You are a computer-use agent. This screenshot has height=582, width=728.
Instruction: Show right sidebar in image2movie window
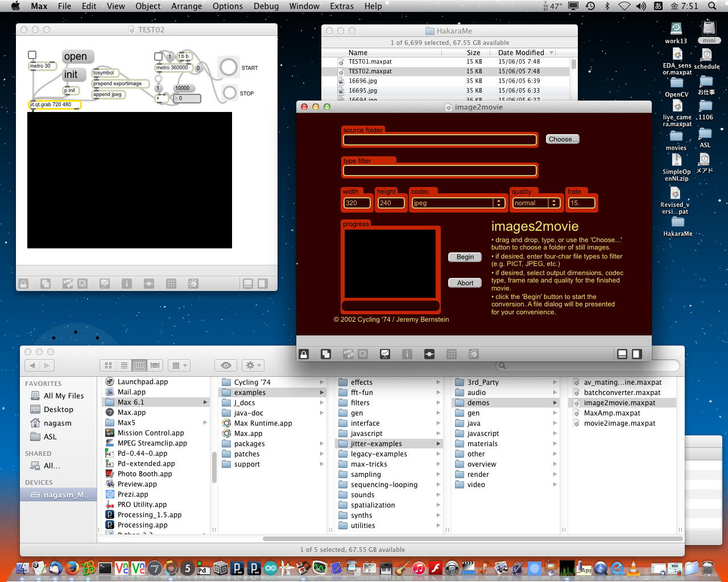(x=637, y=354)
